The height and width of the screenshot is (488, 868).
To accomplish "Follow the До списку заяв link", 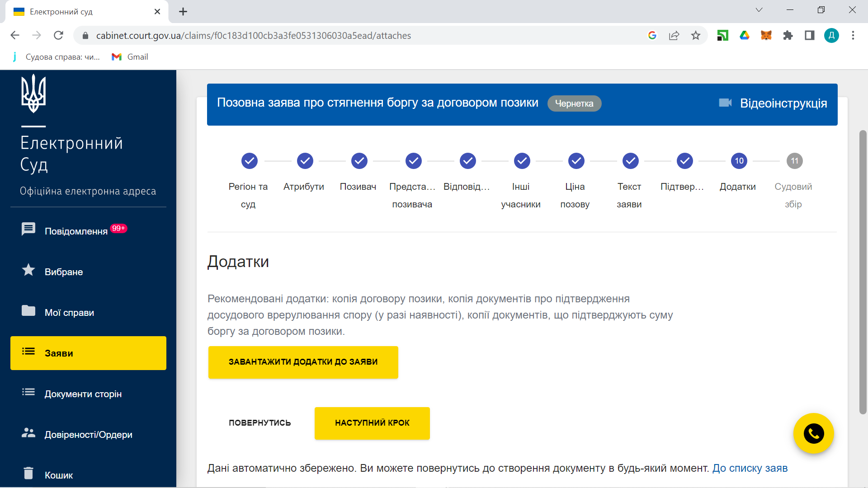I will click(x=750, y=468).
